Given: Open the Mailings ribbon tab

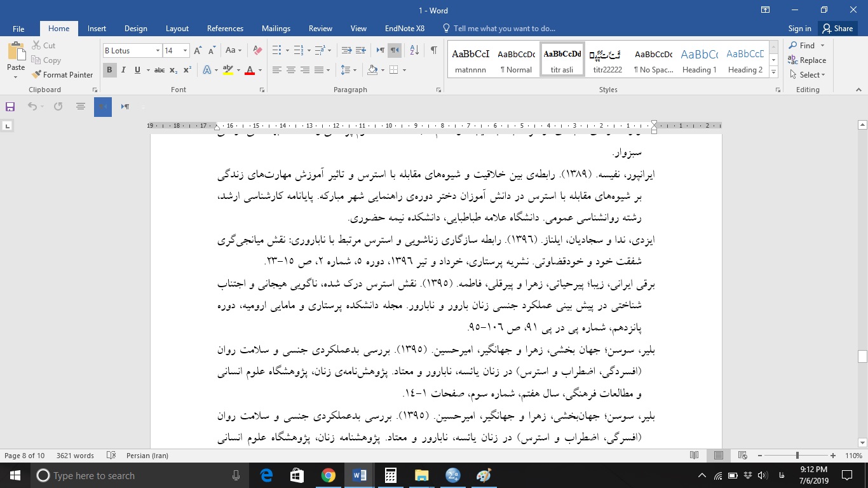Looking at the screenshot, I should (276, 29).
